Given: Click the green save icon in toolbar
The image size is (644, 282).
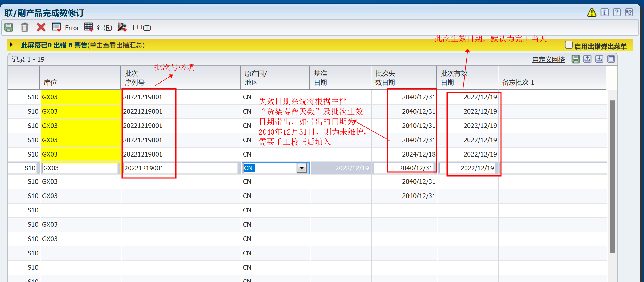Looking at the screenshot, I should click(9, 27).
